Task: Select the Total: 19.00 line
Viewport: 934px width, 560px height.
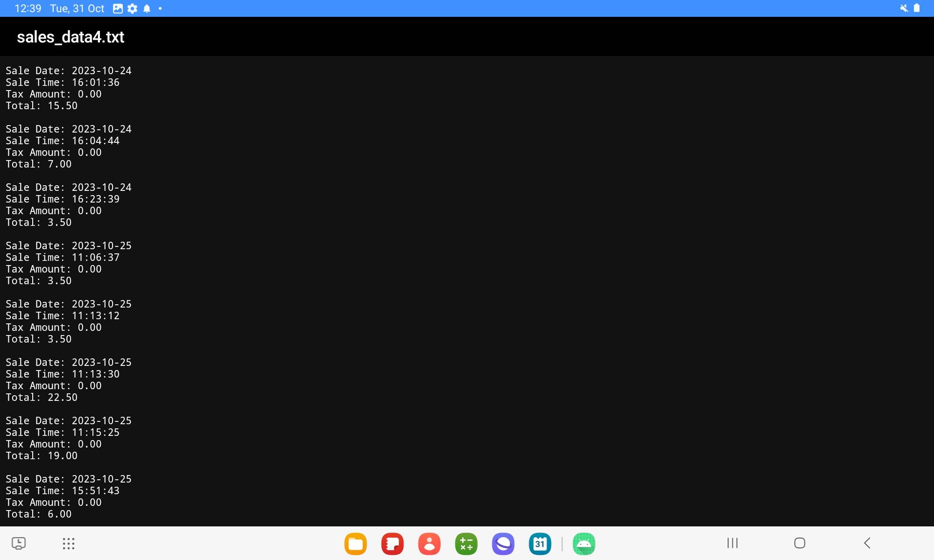Action: 42,456
